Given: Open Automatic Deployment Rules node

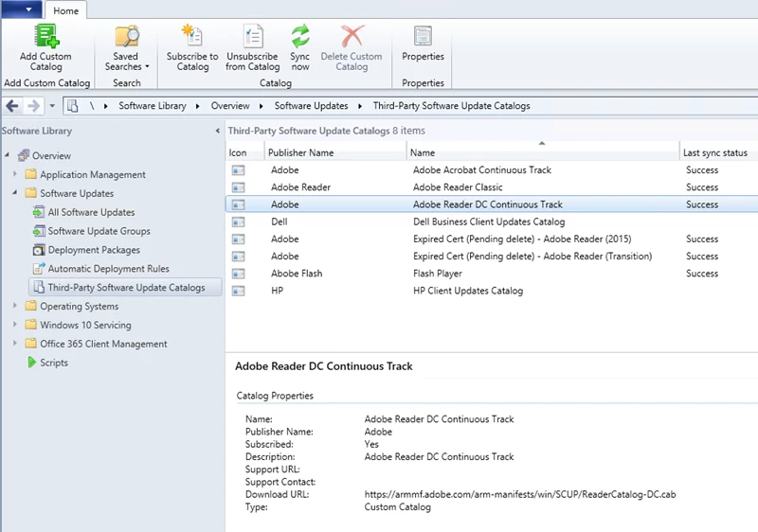Looking at the screenshot, I should (108, 269).
